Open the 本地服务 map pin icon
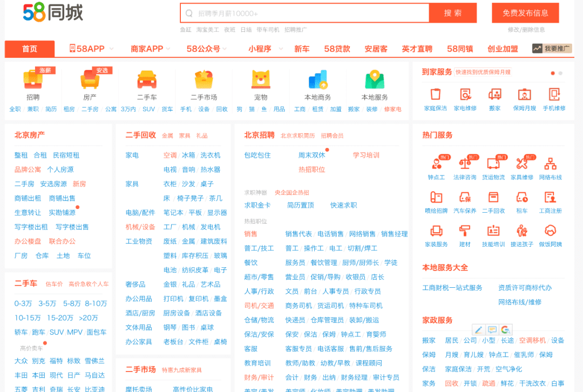 click(374, 80)
